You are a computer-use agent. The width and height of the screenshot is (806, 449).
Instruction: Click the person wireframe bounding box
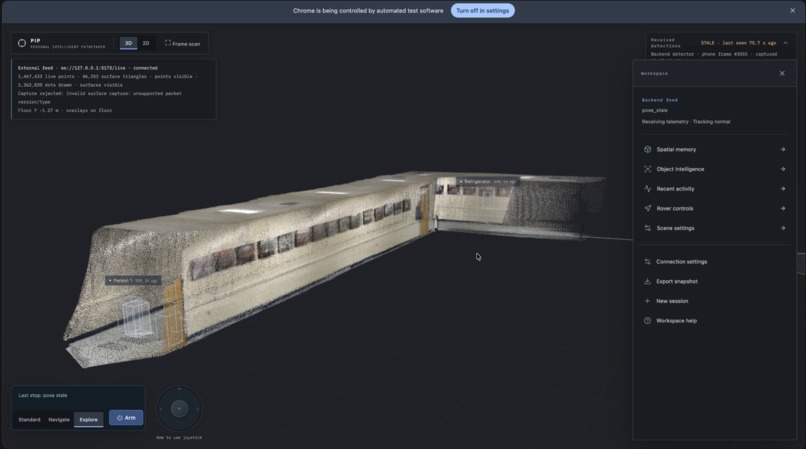136,318
